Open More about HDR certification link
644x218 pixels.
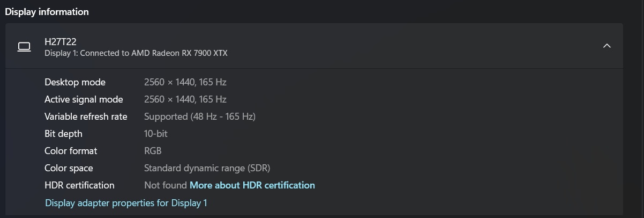[x=252, y=185]
